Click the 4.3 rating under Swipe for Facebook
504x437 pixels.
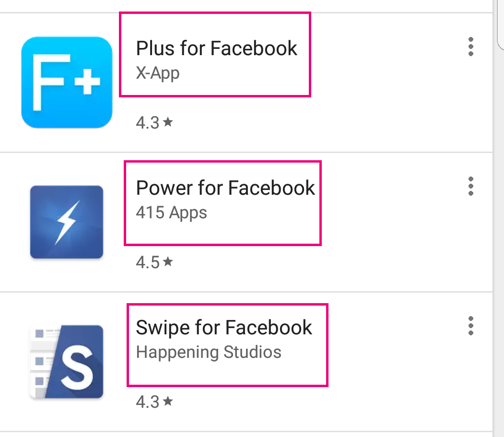[x=148, y=402]
